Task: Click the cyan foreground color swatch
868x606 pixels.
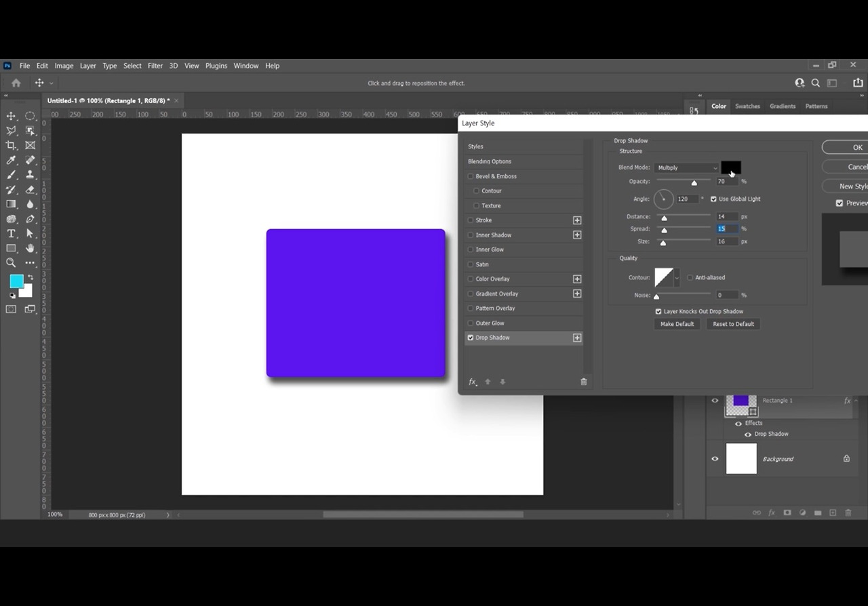Action: pos(16,281)
